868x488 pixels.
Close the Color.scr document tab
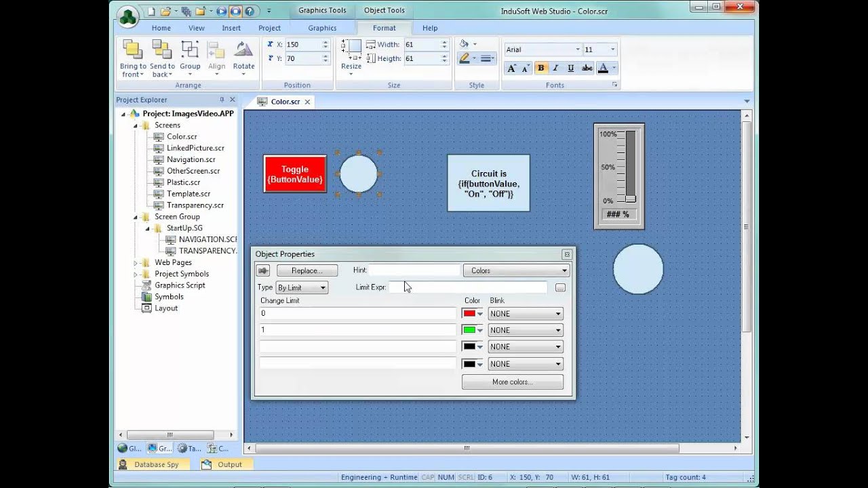[x=307, y=102]
